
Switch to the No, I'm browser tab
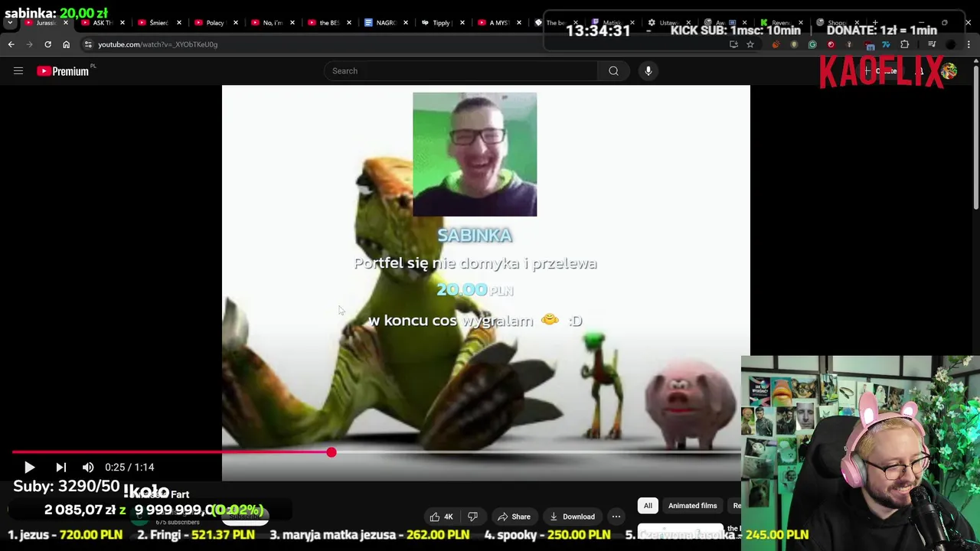(x=272, y=23)
